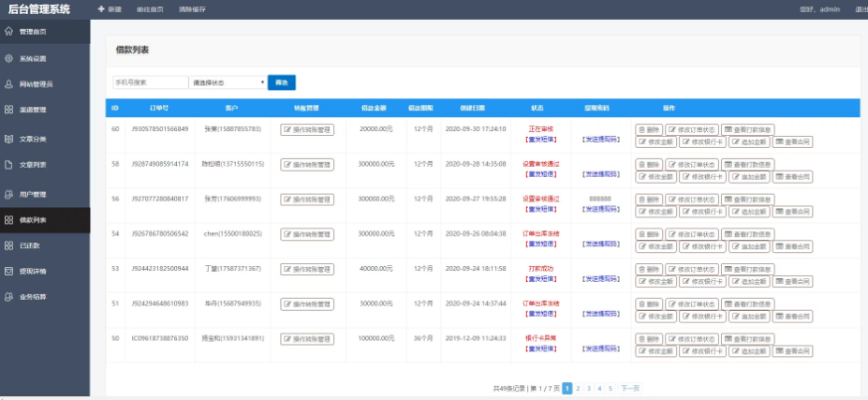Expand the 请选择状态 status dropdown
Viewport: 868px width, 400px height.
[227, 82]
